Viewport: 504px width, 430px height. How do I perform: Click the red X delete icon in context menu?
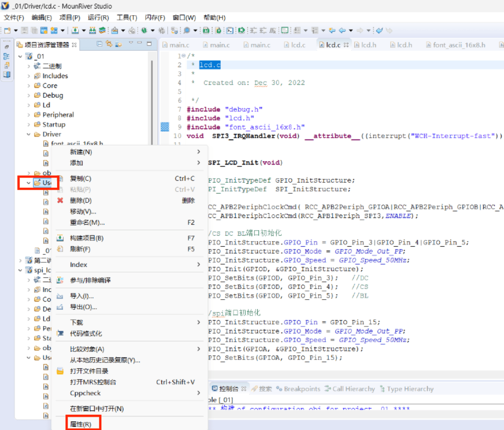[x=60, y=200]
